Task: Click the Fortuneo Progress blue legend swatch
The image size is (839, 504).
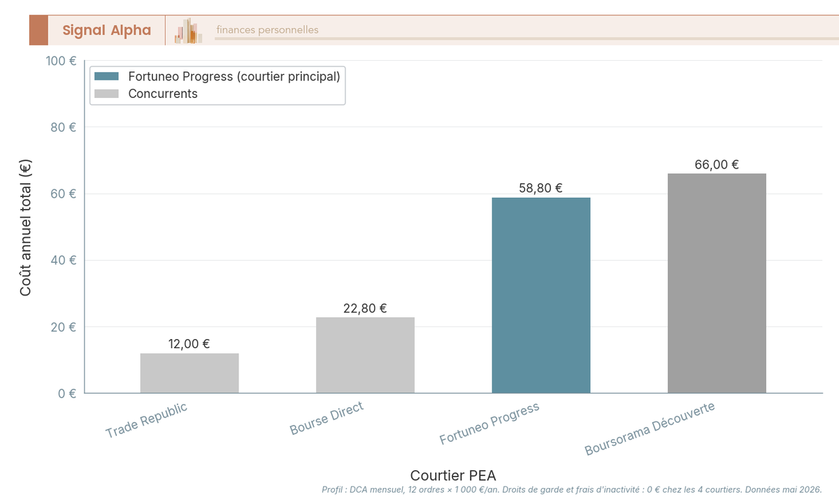Action: click(107, 76)
